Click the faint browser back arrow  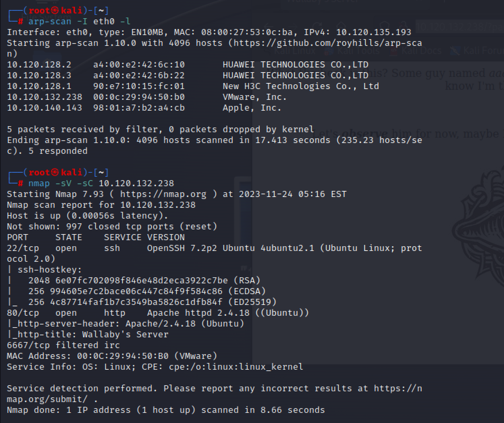coord(269,27)
